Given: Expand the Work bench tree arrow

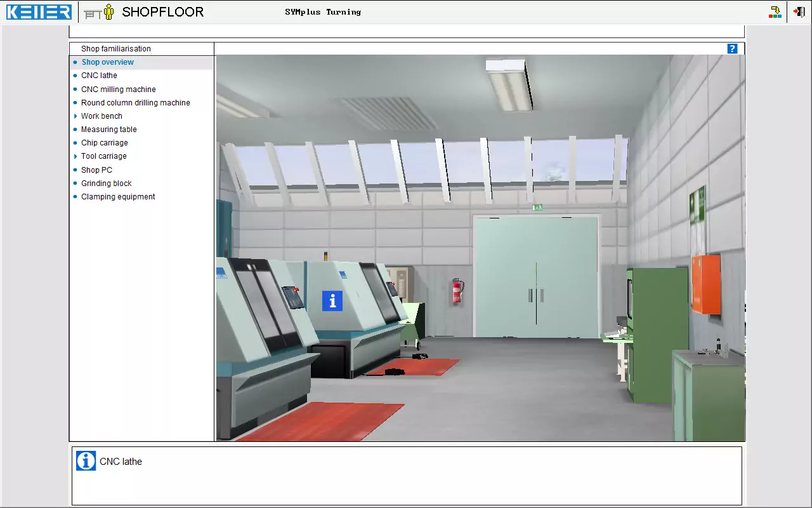Looking at the screenshot, I should pyautogui.click(x=75, y=116).
